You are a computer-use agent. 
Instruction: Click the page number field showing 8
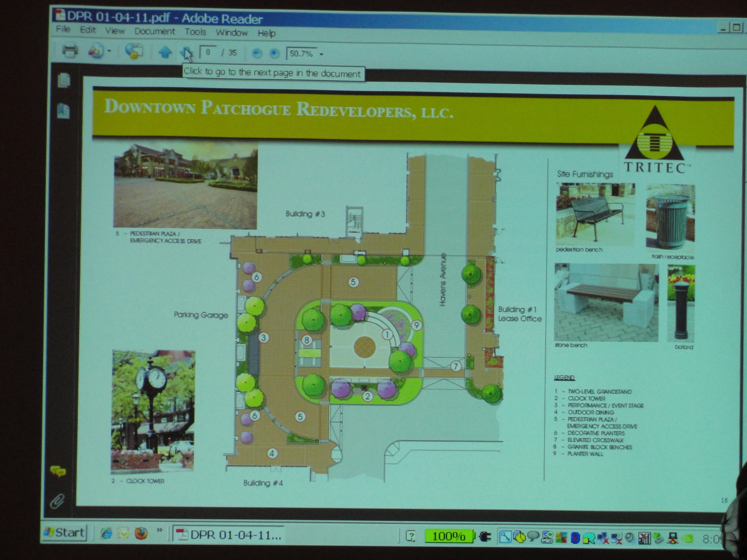pyautogui.click(x=208, y=52)
